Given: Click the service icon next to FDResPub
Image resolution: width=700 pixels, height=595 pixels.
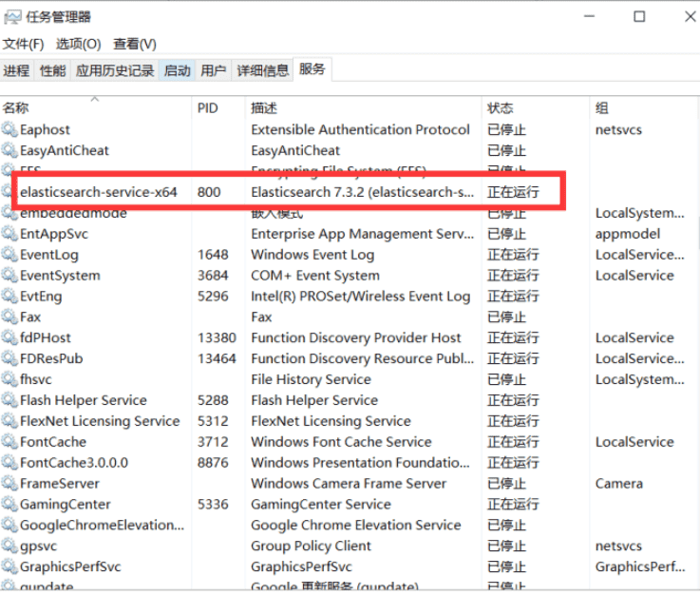Looking at the screenshot, I should pos(9,357).
